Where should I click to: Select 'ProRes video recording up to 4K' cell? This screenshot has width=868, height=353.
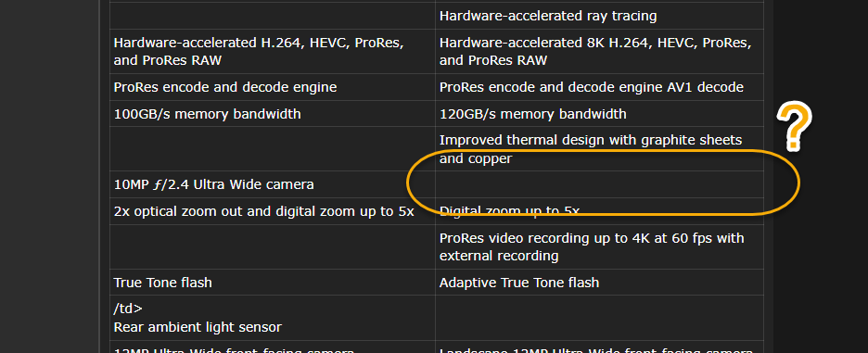599,246
